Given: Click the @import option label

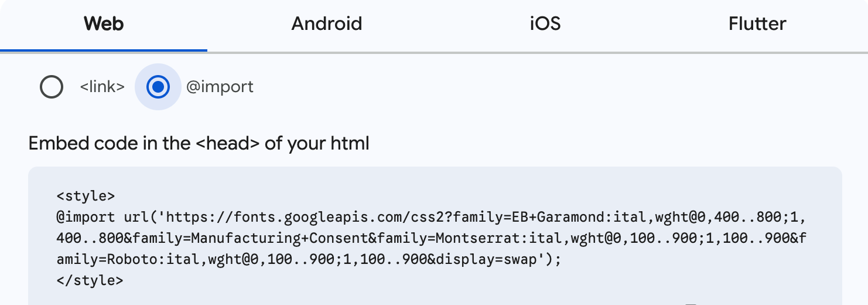Looking at the screenshot, I should pyautogui.click(x=220, y=87).
